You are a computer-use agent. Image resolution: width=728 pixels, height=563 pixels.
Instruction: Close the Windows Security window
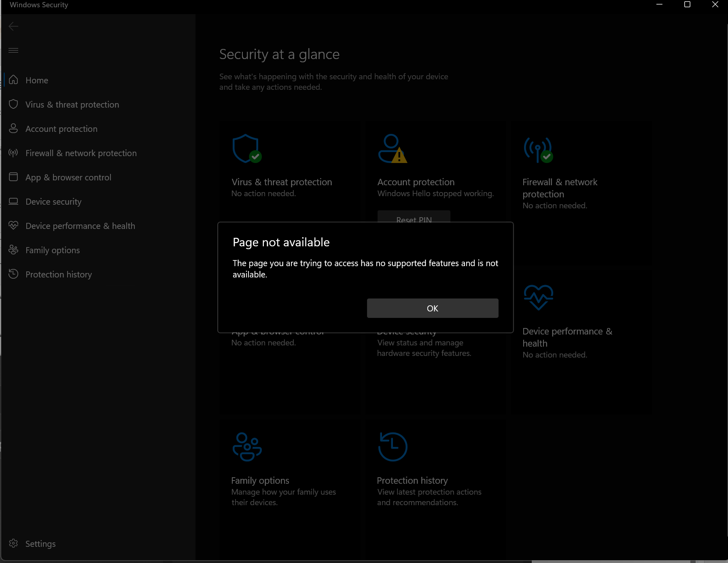pos(715,4)
